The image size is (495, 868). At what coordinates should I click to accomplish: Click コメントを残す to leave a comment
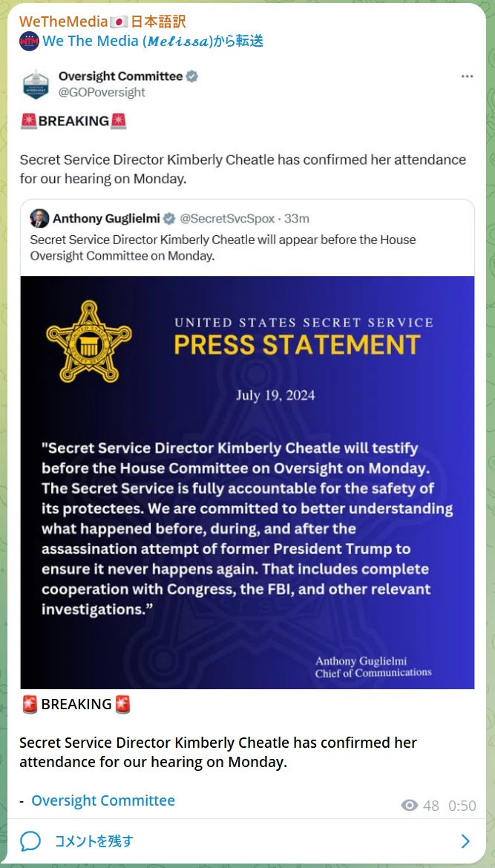click(x=94, y=841)
